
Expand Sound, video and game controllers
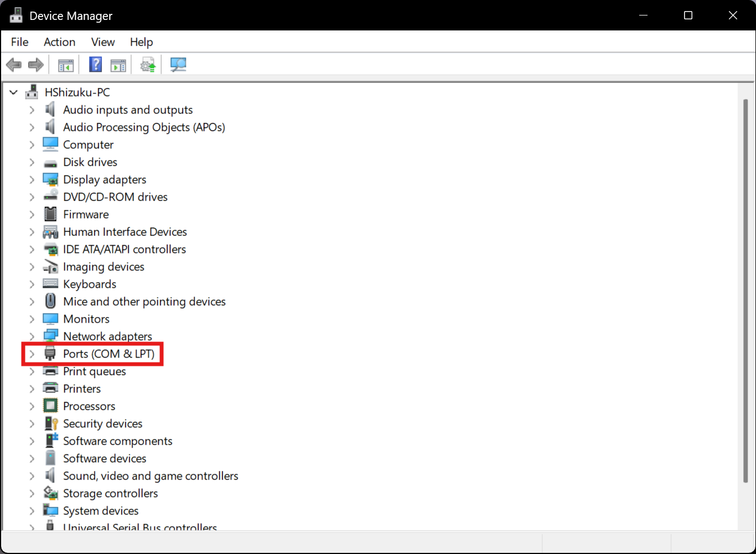32,476
